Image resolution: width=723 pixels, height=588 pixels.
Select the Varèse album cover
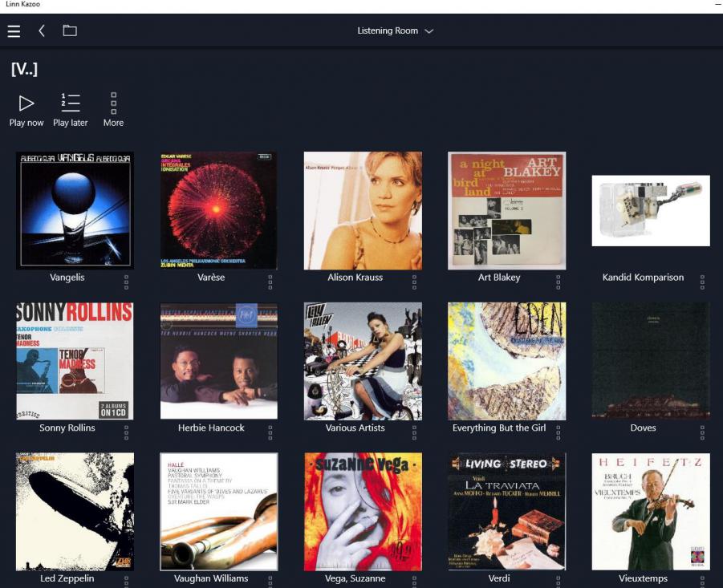pyautogui.click(x=218, y=210)
